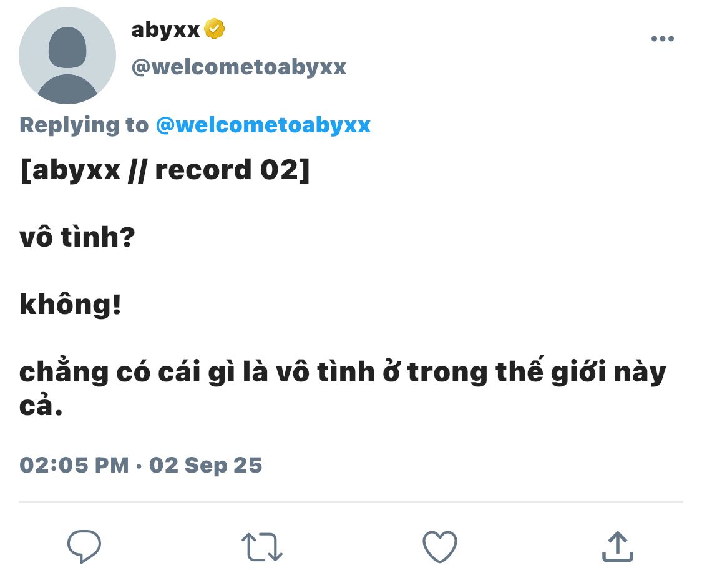
Task: Click the 02 Sep 25 date
Action: click(205, 466)
